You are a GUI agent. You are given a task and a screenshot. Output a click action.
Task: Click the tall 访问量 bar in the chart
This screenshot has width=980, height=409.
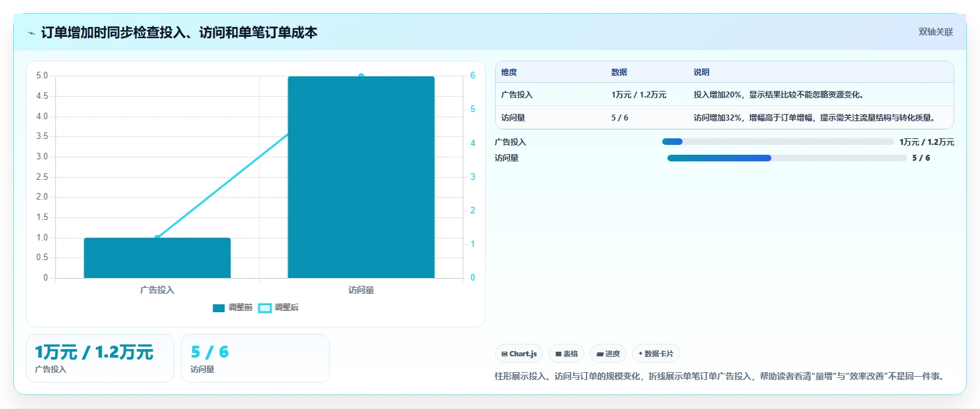pyautogui.click(x=361, y=177)
